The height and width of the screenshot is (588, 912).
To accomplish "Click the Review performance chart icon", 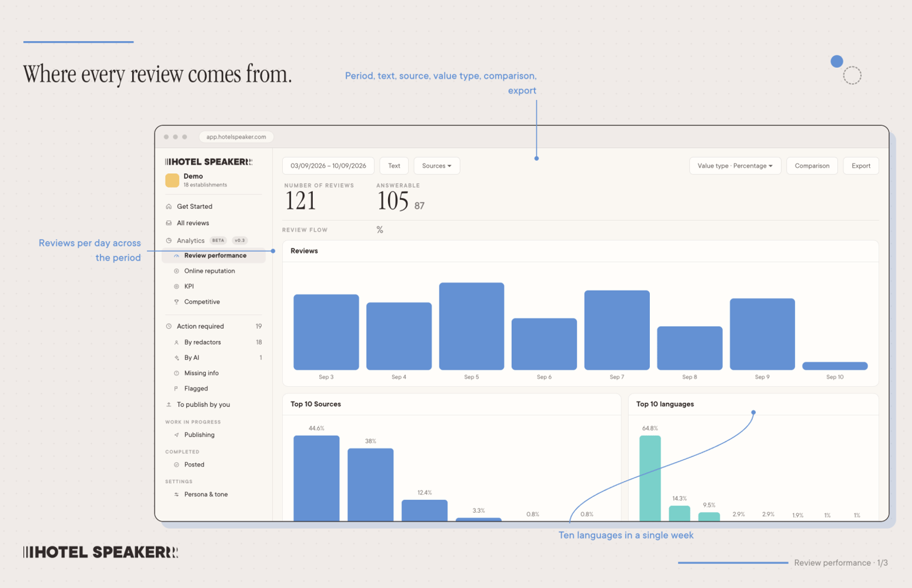I will pos(177,256).
